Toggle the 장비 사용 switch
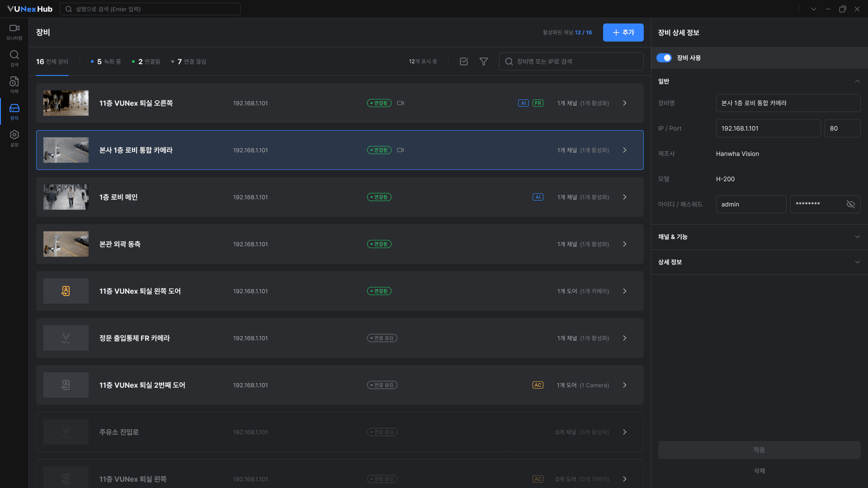 (x=664, y=58)
